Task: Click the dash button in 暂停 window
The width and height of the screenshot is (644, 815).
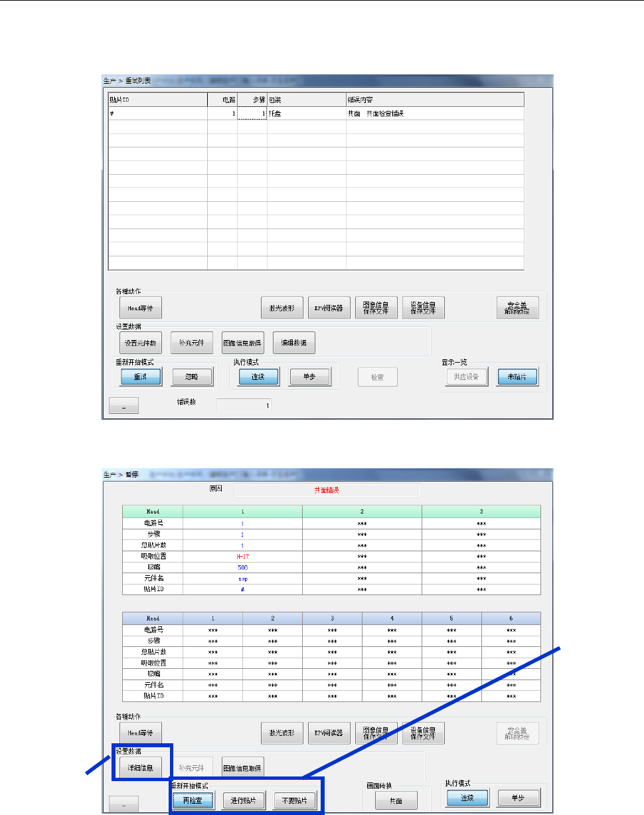Action: 123,804
